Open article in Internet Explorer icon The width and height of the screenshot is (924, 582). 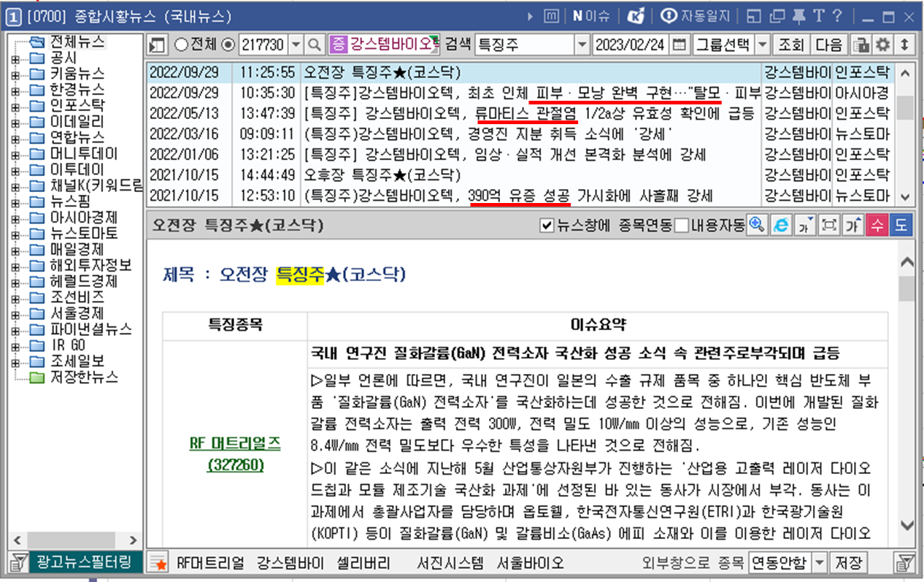coord(782,225)
